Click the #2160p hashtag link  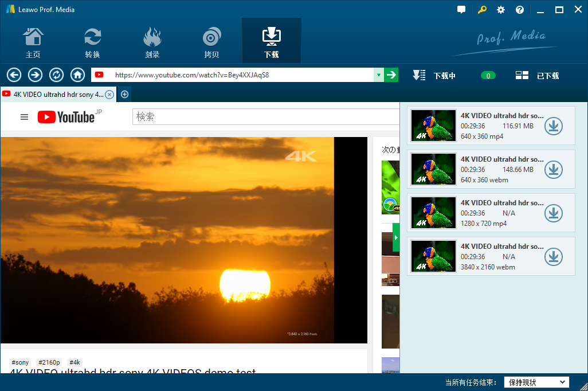click(49, 362)
